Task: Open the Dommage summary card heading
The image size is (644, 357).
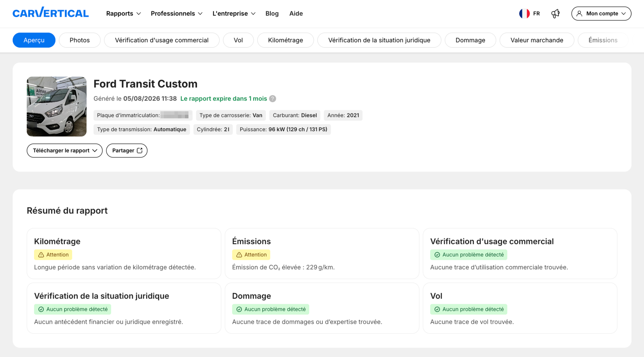Action: pos(252,296)
